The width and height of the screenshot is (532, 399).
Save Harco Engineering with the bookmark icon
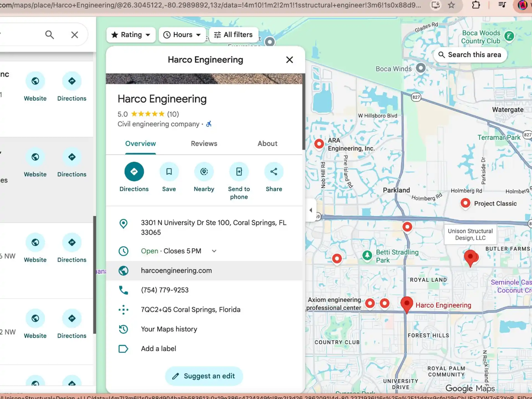pos(169,172)
